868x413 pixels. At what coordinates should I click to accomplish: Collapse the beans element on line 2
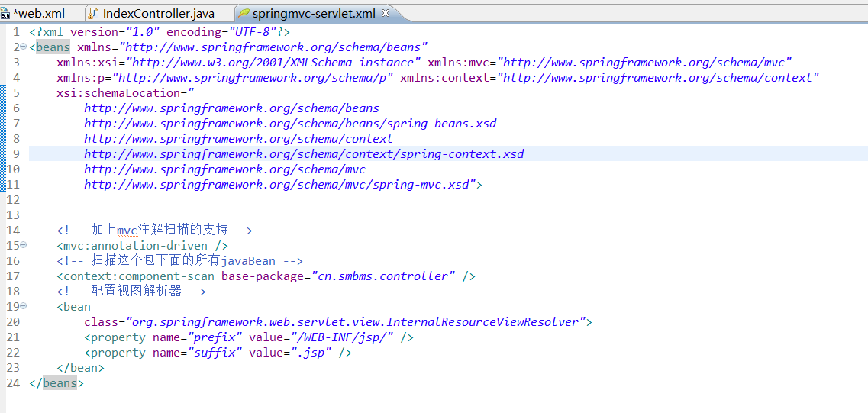(24, 47)
